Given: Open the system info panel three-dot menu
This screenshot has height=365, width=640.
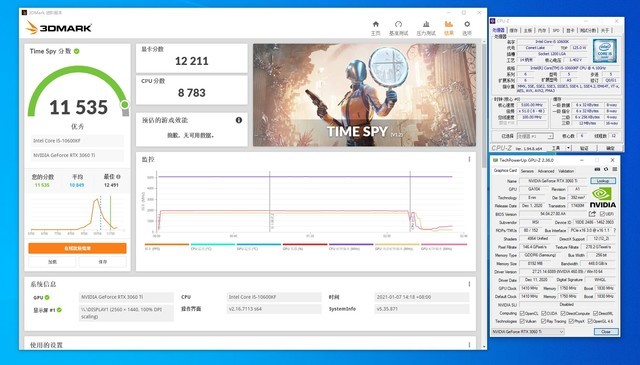Looking at the screenshot, I should pos(469,284).
